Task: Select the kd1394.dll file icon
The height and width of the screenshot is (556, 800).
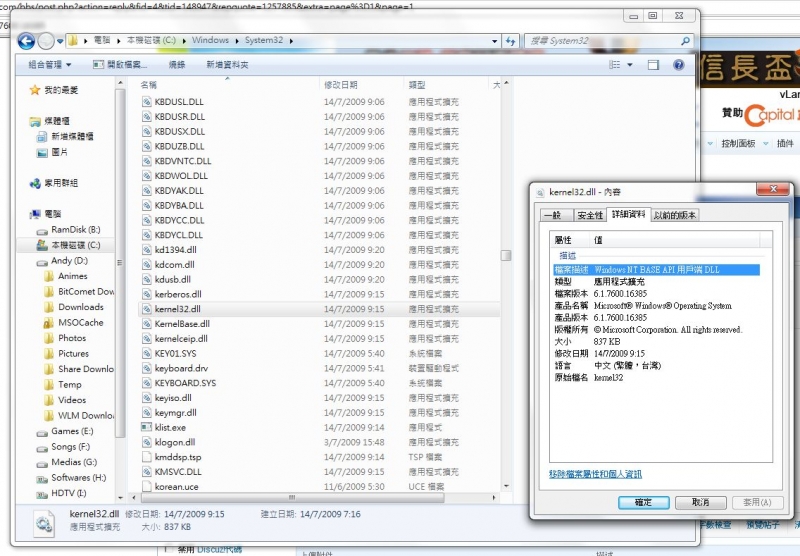Action: point(146,249)
